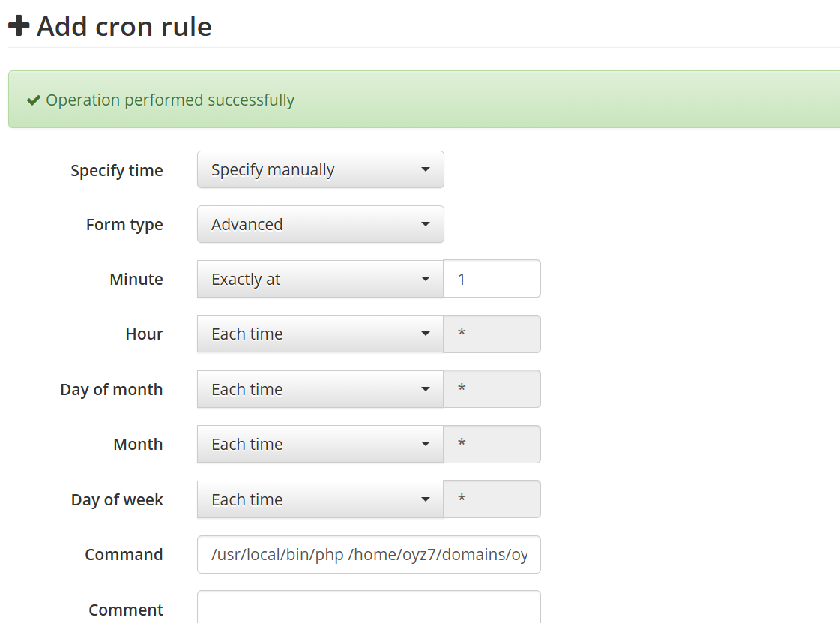Open the Form type dropdown
840x623 pixels.
pyautogui.click(x=320, y=225)
